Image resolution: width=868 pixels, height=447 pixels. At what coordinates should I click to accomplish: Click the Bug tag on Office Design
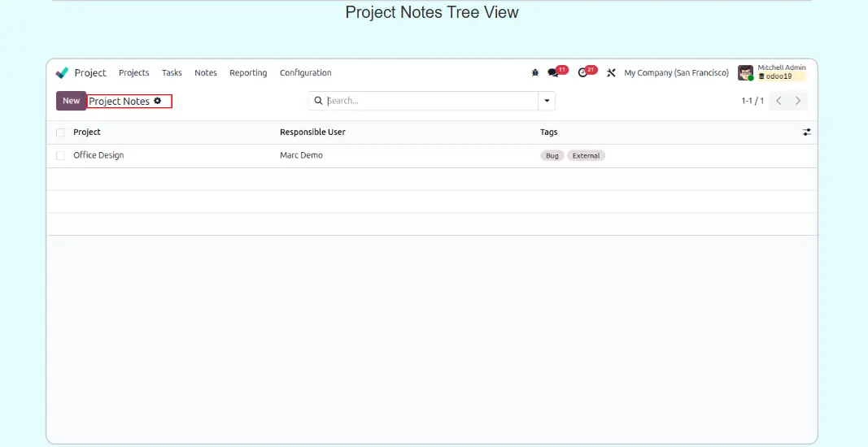pyautogui.click(x=552, y=155)
